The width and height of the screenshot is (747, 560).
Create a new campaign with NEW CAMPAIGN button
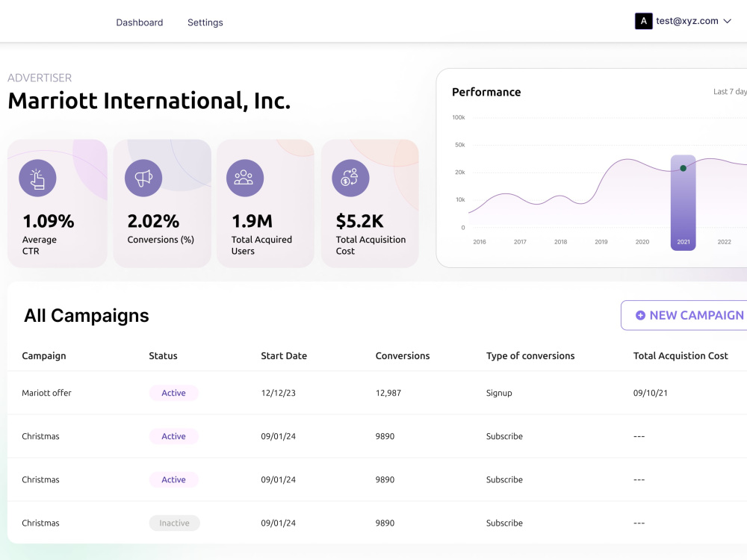[x=684, y=315]
